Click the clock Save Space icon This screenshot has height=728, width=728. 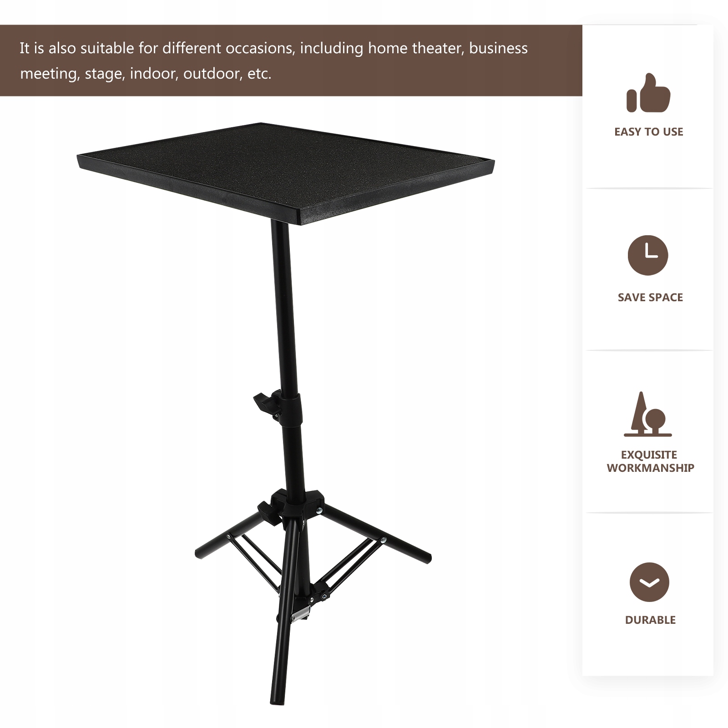pos(648,255)
